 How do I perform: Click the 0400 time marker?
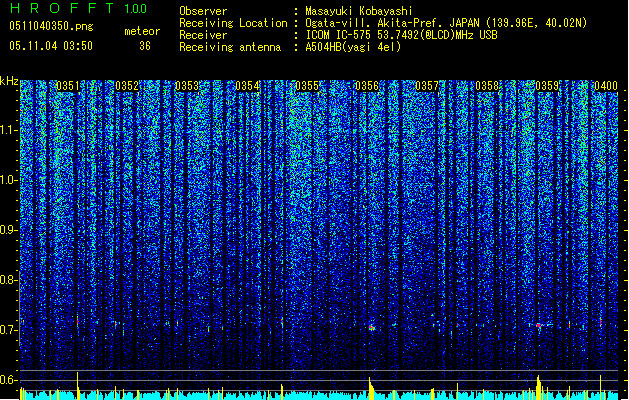(606, 86)
